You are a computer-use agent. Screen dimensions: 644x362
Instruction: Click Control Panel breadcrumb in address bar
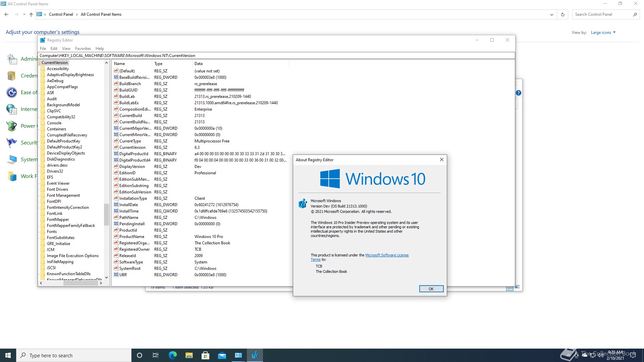coord(61,14)
